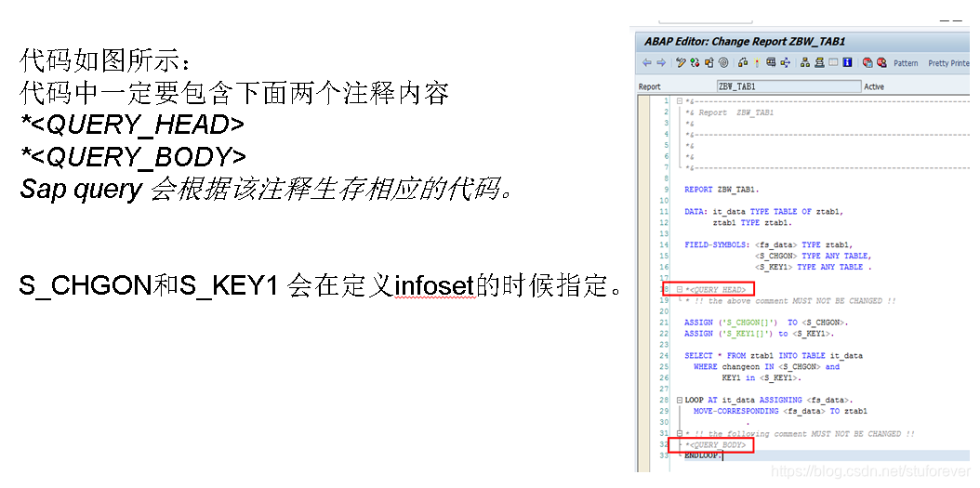Go back with the left arrow icon

647,62
